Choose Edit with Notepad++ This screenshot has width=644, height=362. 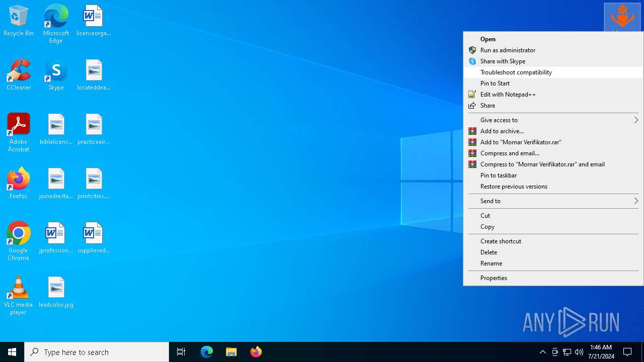(x=553, y=95)
